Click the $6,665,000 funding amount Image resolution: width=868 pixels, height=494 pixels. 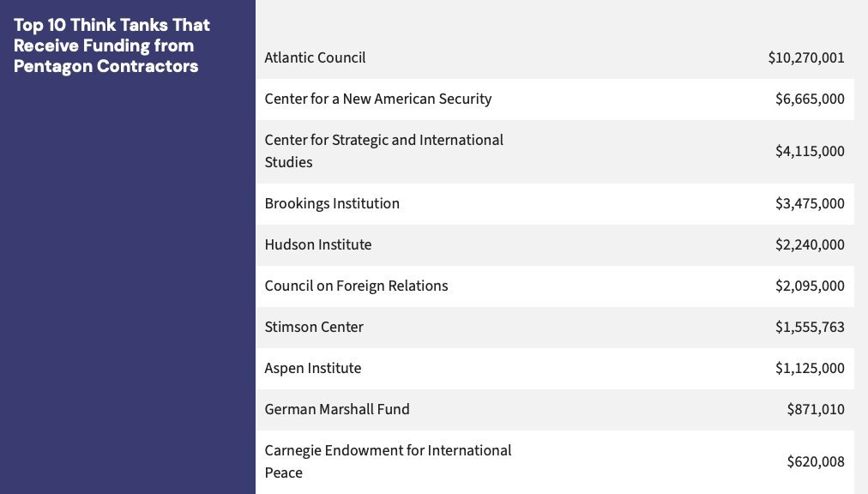click(810, 99)
